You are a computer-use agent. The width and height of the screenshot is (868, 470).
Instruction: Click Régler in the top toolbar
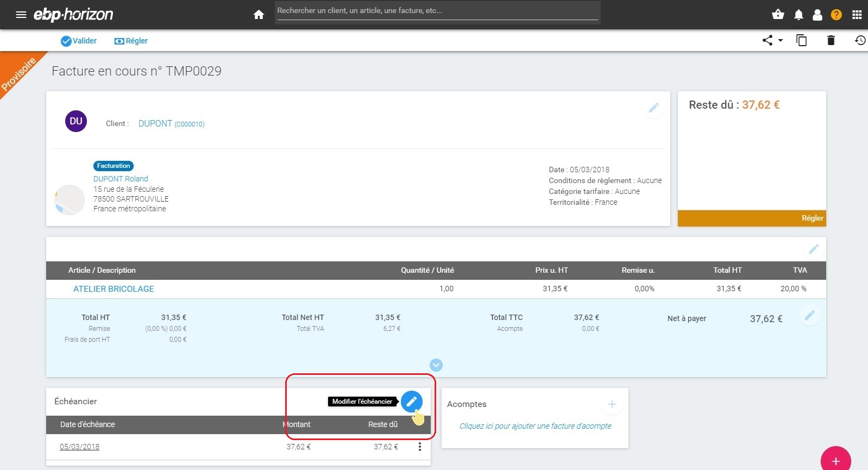pyautogui.click(x=131, y=41)
